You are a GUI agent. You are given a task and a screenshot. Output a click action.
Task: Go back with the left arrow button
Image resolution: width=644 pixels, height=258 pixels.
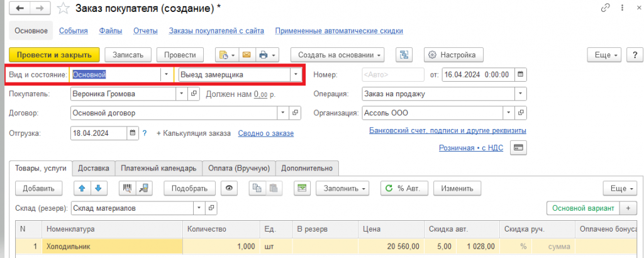pos(19,8)
